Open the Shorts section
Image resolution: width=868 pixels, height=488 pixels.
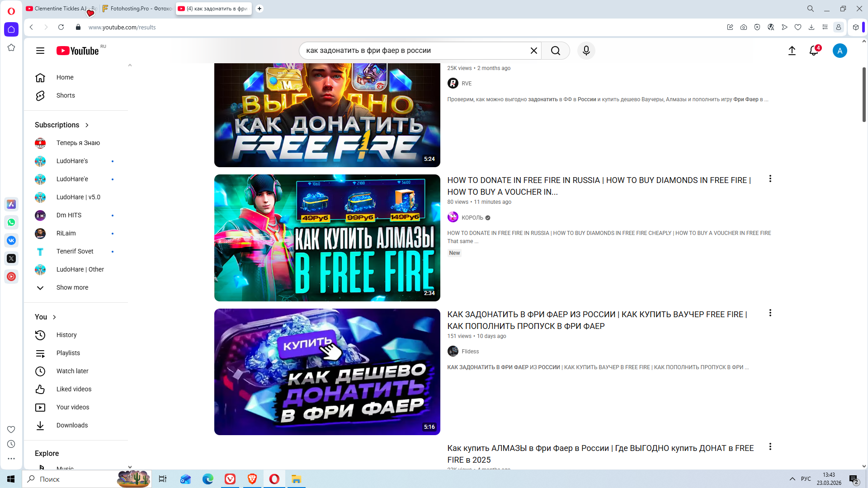point(66,95)
